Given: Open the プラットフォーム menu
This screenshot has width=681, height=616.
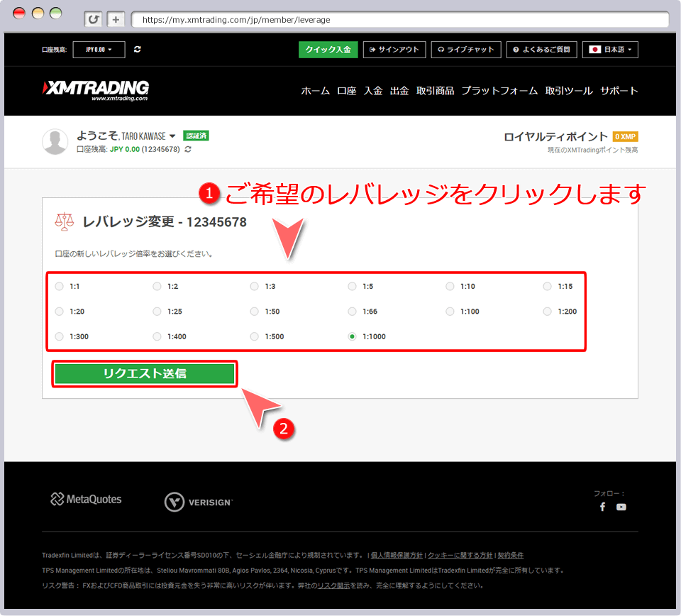Looking at the screenshot, I should pyautogui.click(x=499, y=91).
